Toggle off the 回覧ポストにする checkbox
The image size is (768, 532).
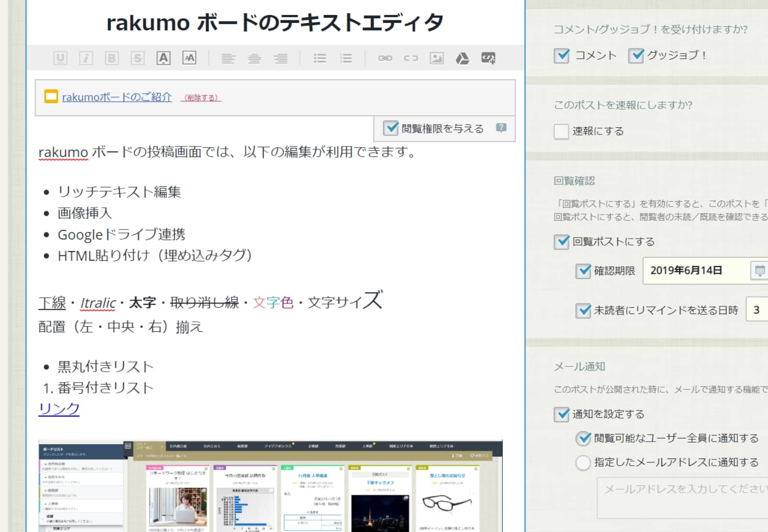click(561, 242)
